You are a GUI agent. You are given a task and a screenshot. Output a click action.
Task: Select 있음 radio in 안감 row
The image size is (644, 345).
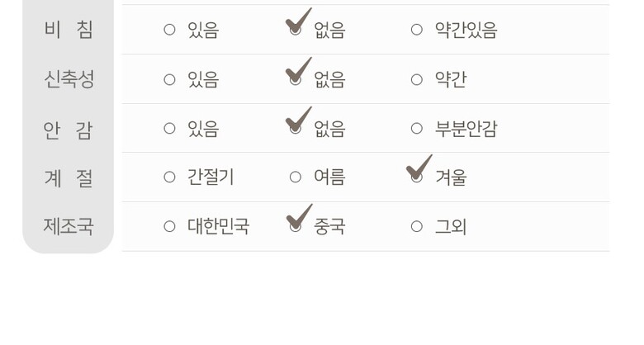169,129
